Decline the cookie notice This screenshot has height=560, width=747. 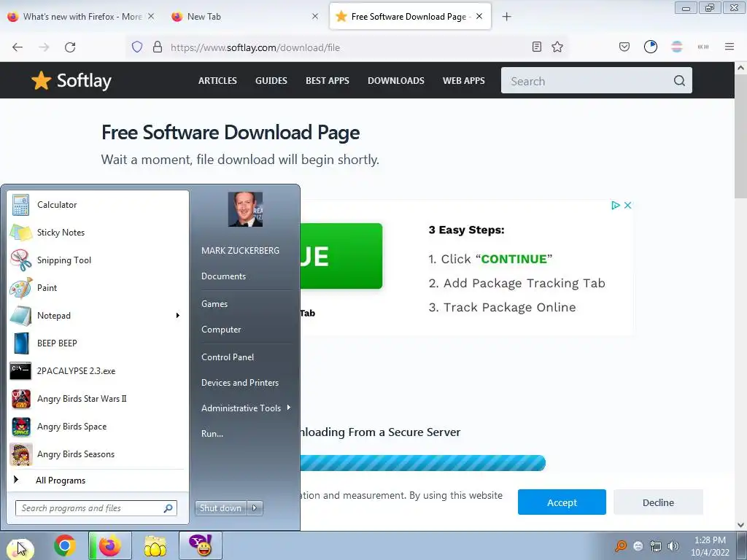658,502
